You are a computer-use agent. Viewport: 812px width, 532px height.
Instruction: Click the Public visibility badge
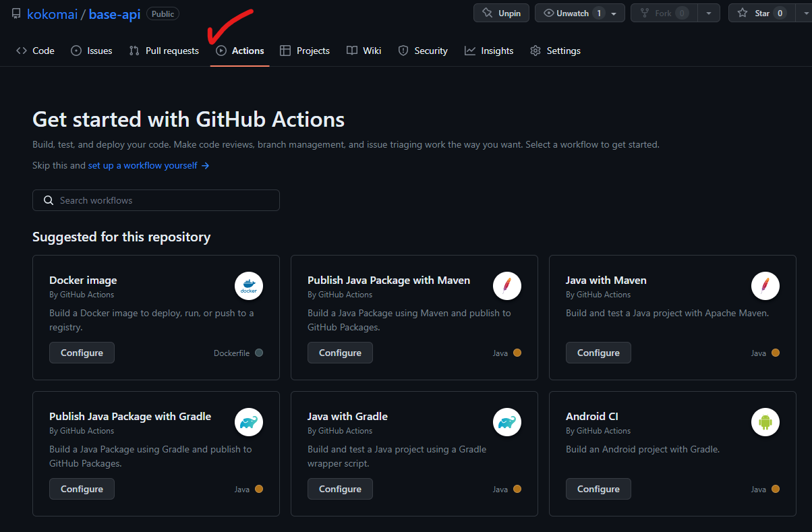point(163,13)
